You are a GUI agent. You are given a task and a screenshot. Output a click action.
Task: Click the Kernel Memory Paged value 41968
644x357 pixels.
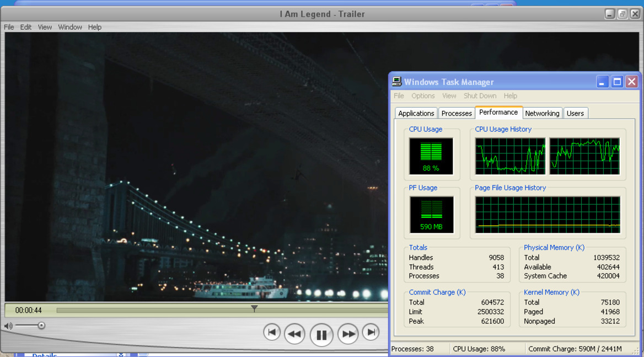click(610, 312)
